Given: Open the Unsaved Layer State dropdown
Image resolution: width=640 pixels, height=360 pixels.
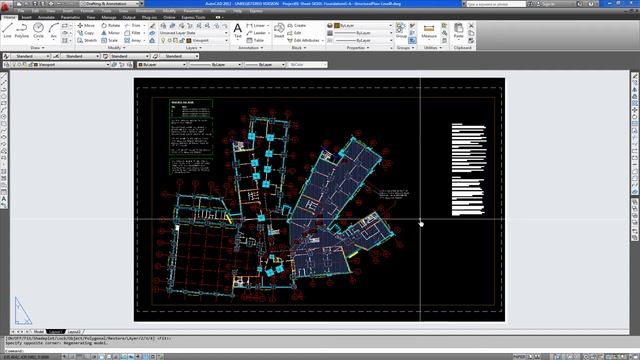Looking at the screenshot, I should pyautogui.click(x=194, y=33).
